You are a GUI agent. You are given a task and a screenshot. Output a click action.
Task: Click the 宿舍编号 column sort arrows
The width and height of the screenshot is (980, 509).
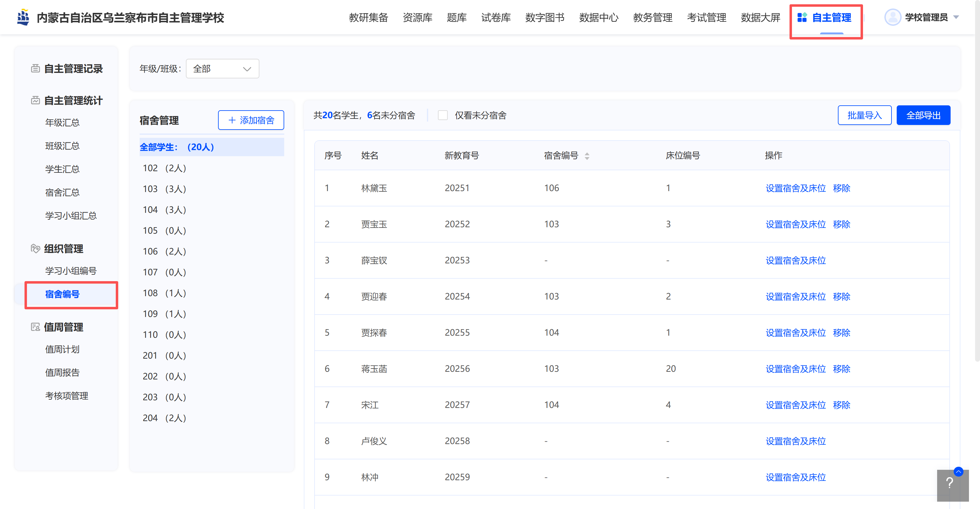click(x=587, y=156)
